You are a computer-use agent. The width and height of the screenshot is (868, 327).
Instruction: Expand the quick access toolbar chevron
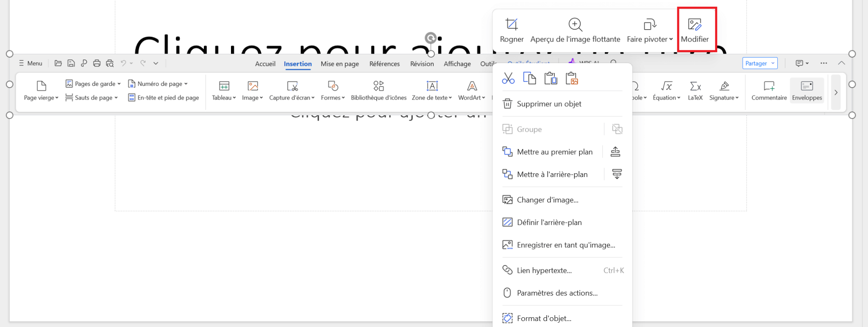(156, 63)
